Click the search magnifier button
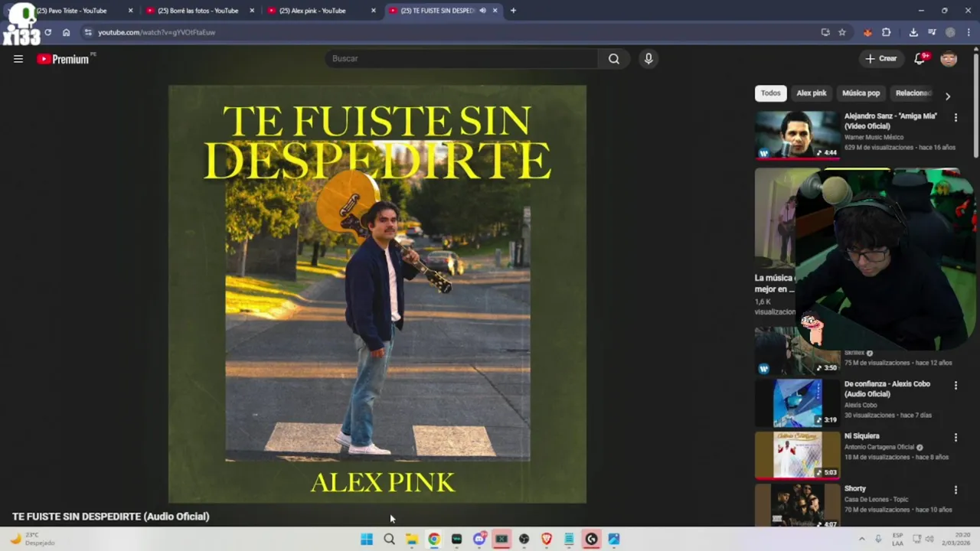This screenshot has height=551, width=980. coord(614,59)
